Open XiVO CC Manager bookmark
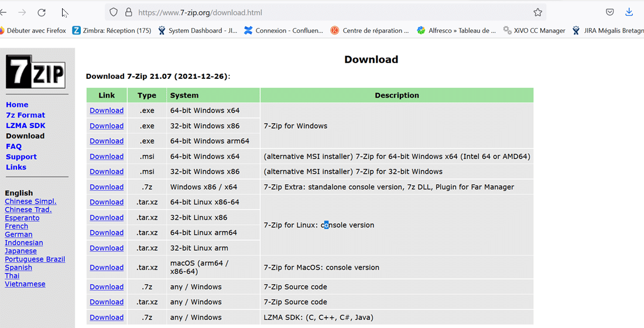This screenshot has width=644, height=328. click(535, 30)
